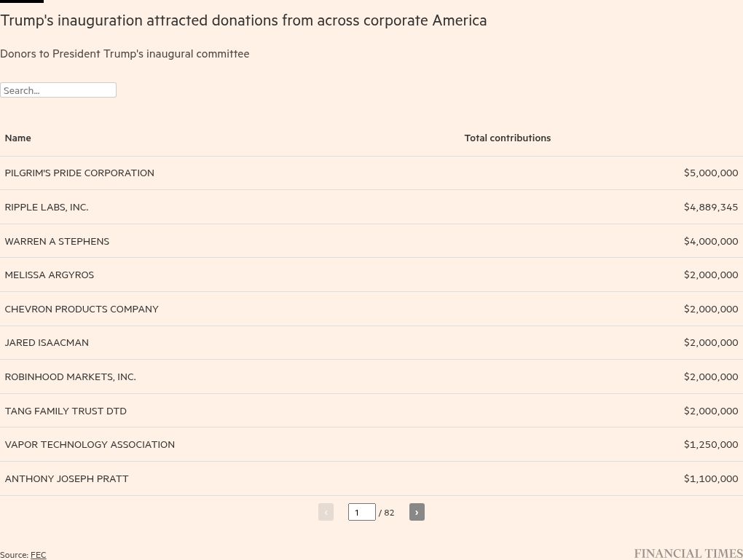Click Anthony Joseph Pratt name

(66, 478)
